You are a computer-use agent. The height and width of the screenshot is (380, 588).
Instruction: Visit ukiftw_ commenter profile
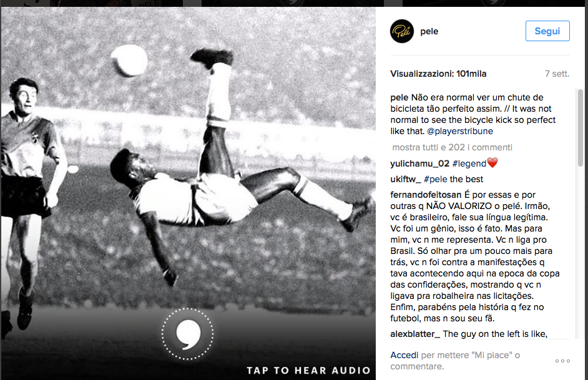405,179
